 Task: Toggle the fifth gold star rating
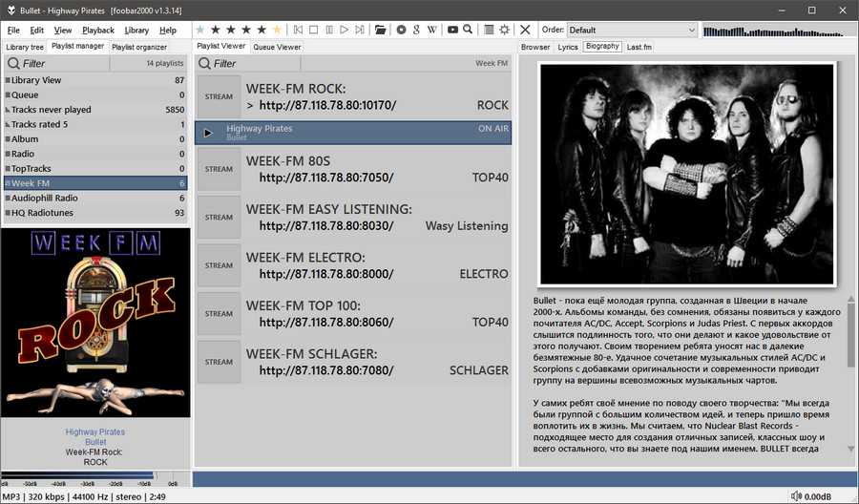tap(277, 30)
